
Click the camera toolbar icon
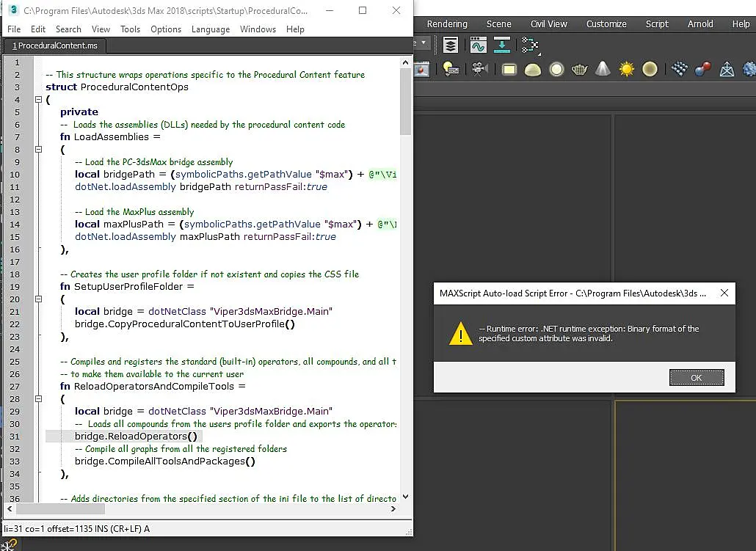[479, 70]
